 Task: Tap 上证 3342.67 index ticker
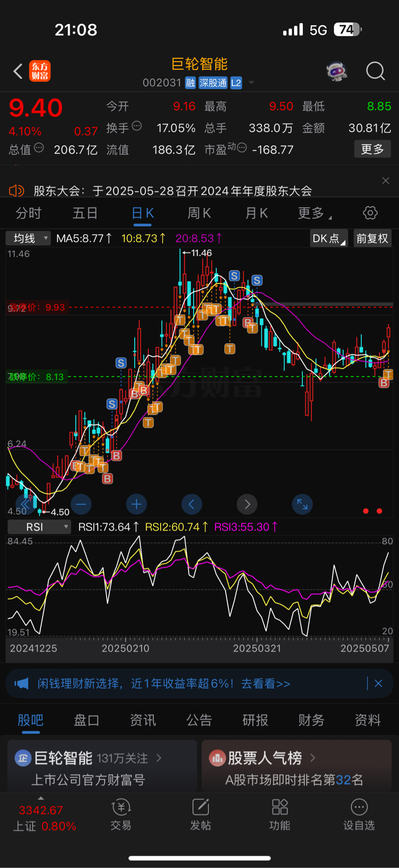pos(44,818)
